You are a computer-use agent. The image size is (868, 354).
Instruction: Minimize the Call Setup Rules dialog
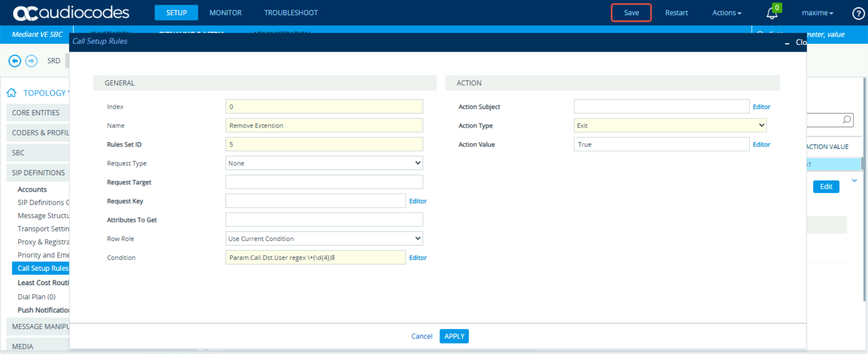click(x=787, y=43)
